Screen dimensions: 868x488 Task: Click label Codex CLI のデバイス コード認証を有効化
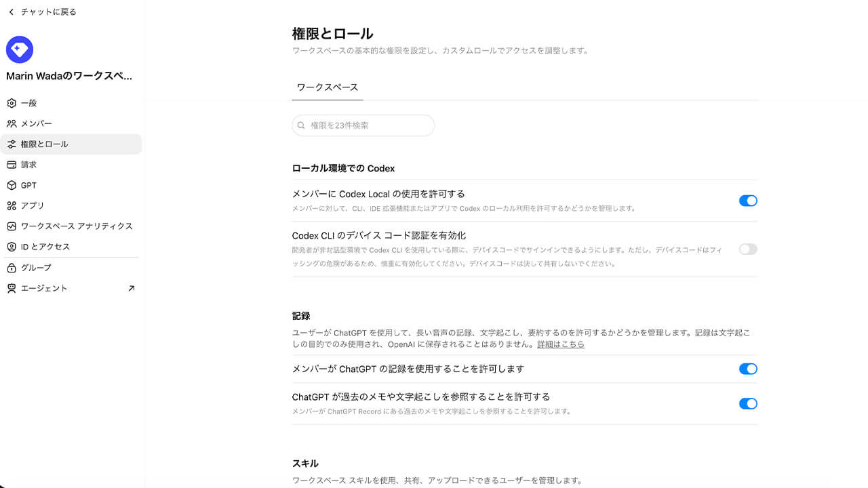[379, 236]
